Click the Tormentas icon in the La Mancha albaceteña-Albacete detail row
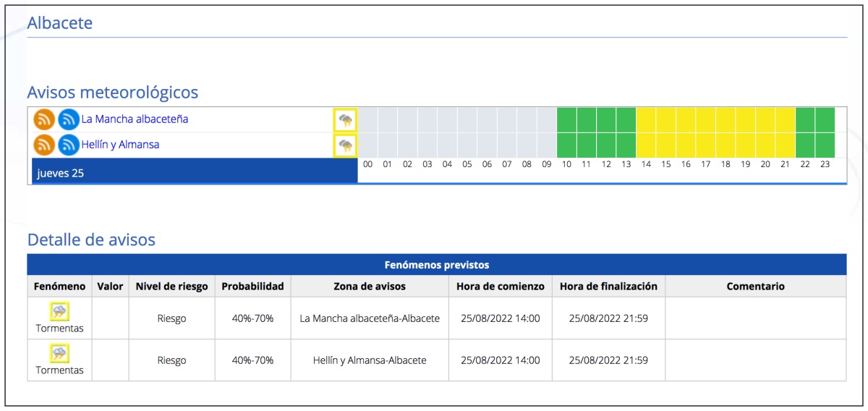 [x=59, y=312]
